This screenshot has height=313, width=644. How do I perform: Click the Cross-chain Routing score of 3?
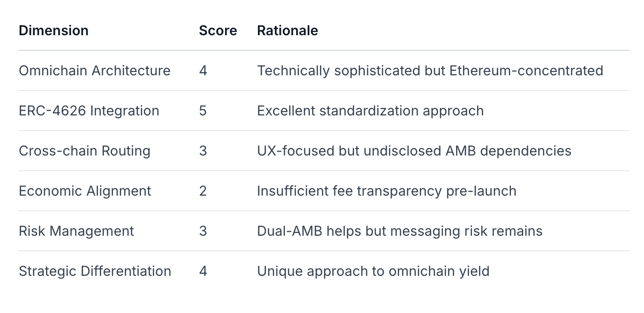pos(203,151)
